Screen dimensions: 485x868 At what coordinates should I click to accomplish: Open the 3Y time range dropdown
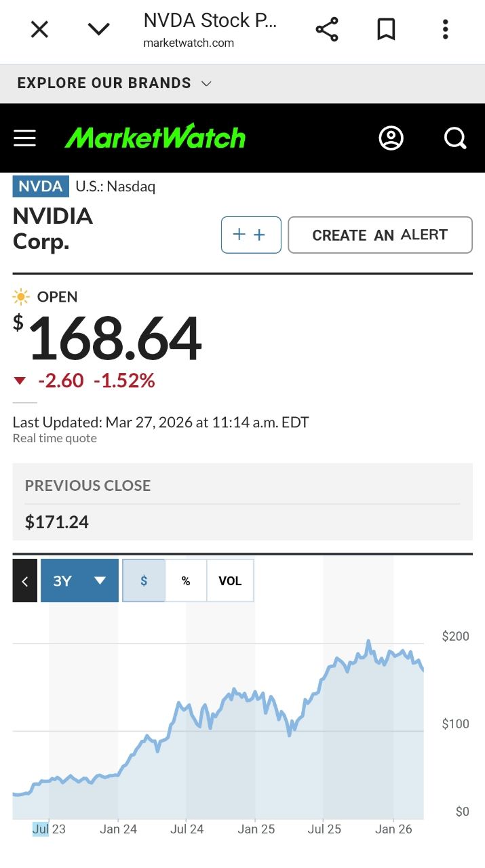(79, 580)
